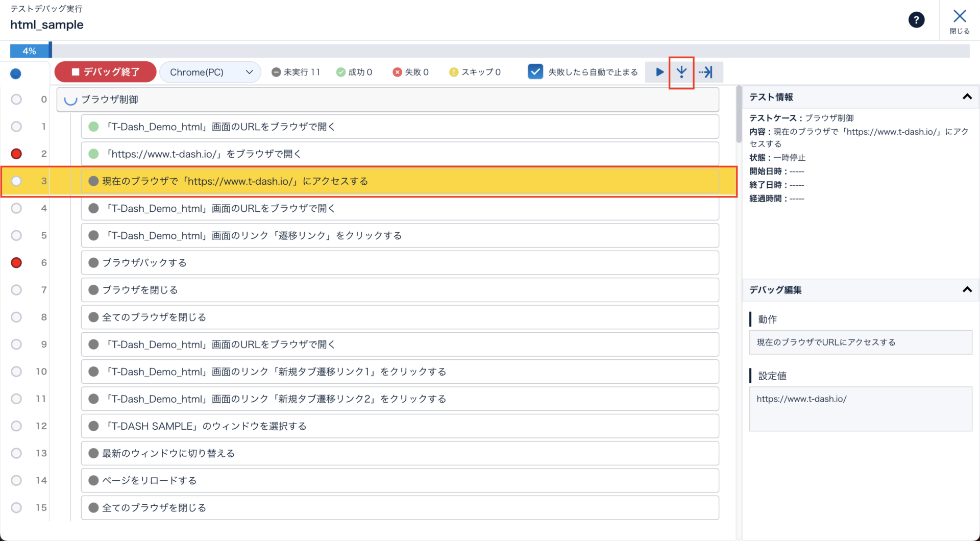Collapse the テスト情報 panel
The height and width of the screenshot is (541, 980).
[967, 97]
